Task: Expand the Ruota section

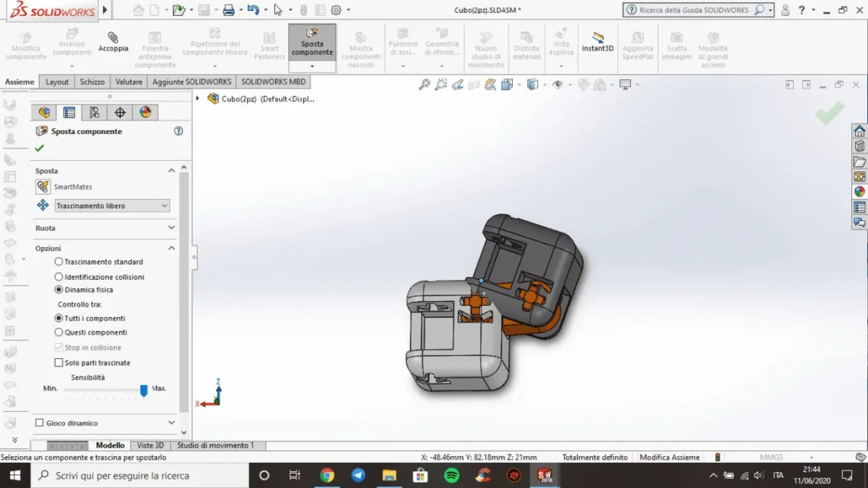Action: pyautogui.click(x=171, y=228)
